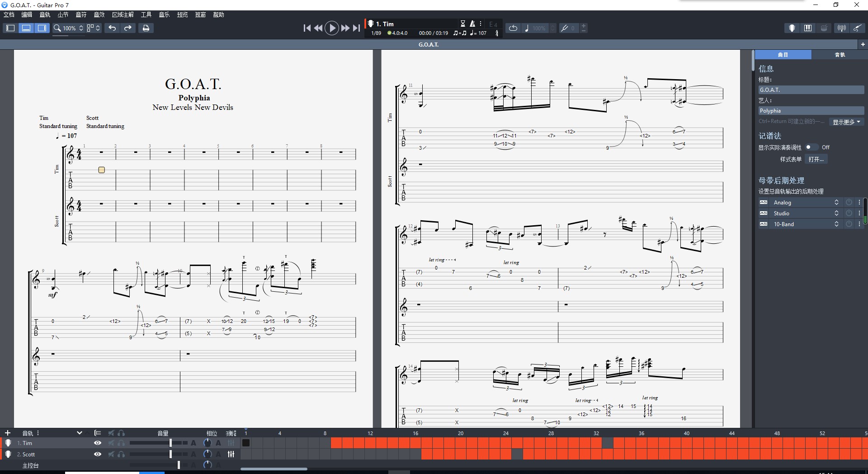Toggle the bottom global view panel
Viewport: 868px width, 474px height.
pos(26,28)
